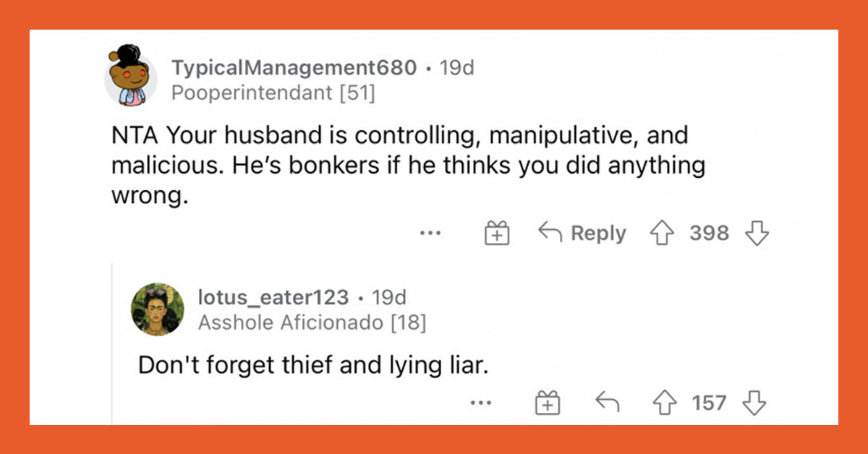The width and height of the screenshot is (868, 454).
Task: Open TypicalManagement680's profile link
Action: pyautogui.click(x=294, y=67)
